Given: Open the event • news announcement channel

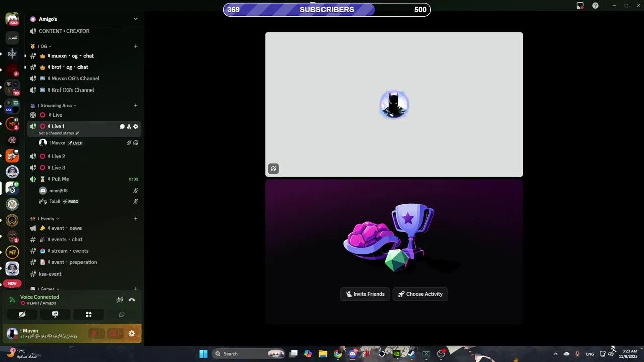Looking at the screenshot, I should click(84, 228).
